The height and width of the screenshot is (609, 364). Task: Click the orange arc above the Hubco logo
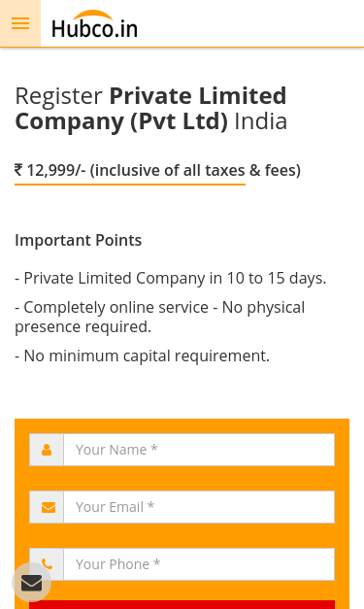[93, 15]
